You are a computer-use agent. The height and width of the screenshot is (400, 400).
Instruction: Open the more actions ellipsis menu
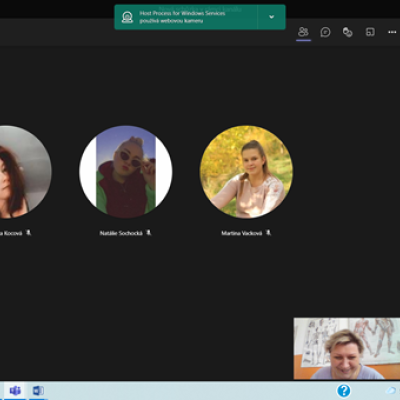pos(392,32)
